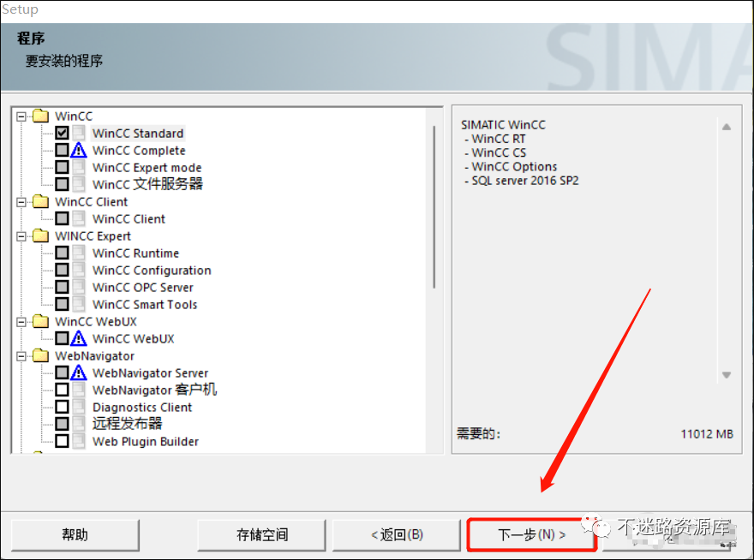Screen dimensions: 754x560
Task: Select the WinCC Complete label
Action: pyautogui.click(x=139, y=151)
